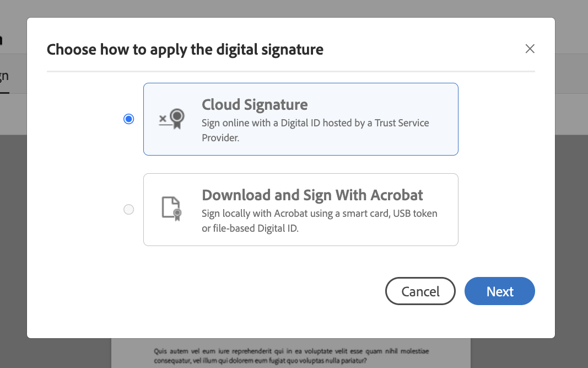The width and height of the screenshot is (588, 368).
Task: Cancel the digital signature dialog
Action: [x=420, y=291]
